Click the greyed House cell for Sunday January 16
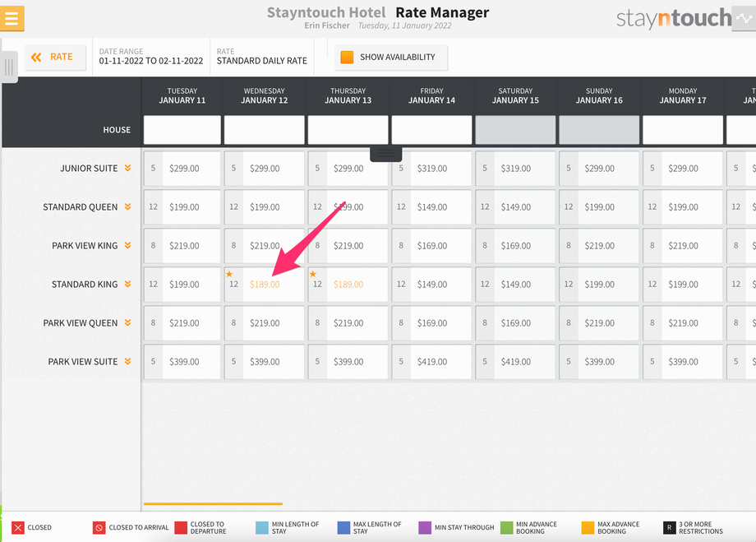Image resolution: width=756 pixels, height=542 pixels. point(599,130)
